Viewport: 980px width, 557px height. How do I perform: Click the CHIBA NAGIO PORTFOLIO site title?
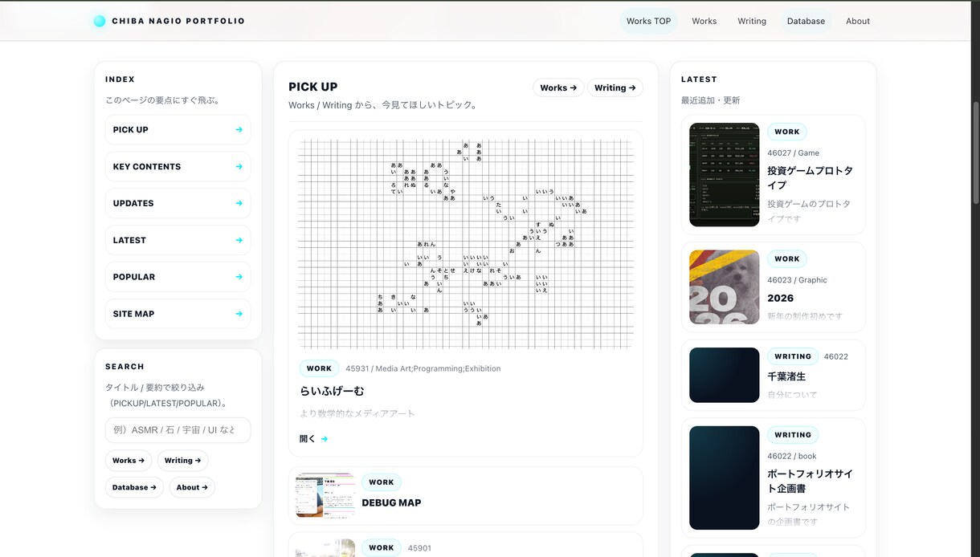[178, 21]
